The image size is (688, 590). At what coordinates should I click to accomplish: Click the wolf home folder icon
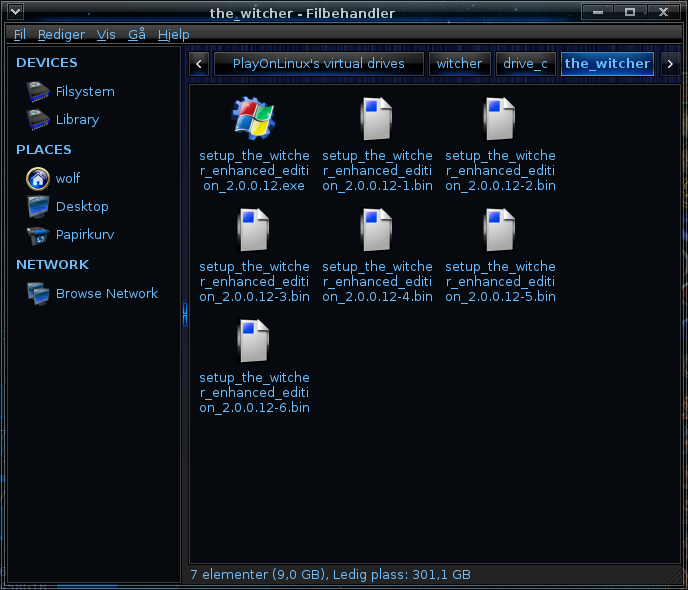[38, 179]
